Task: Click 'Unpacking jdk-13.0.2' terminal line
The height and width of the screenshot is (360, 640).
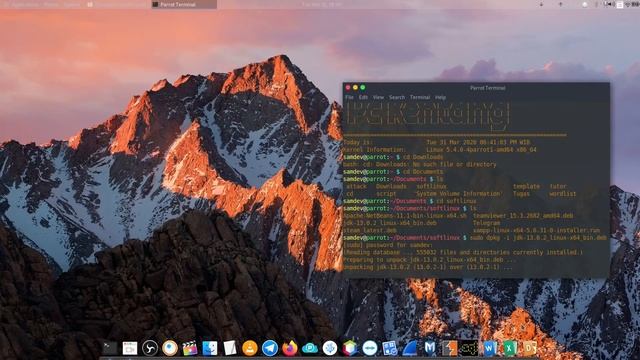Action: pos(428,267)
